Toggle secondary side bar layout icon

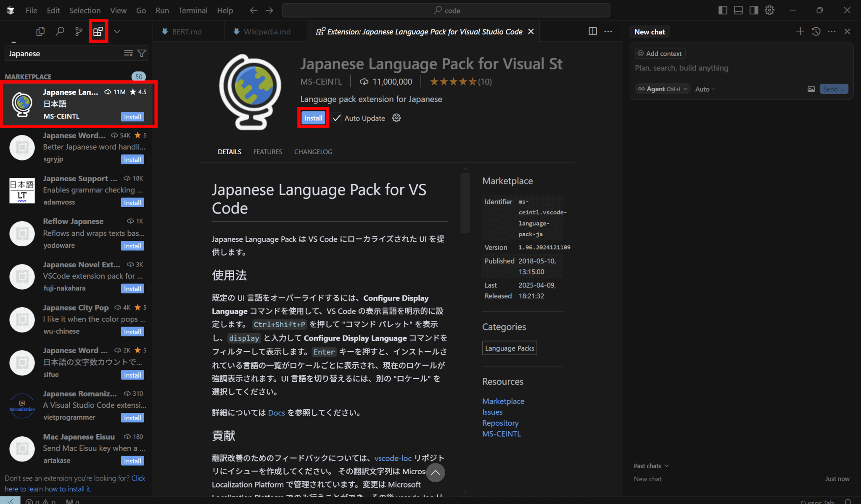pos(754,11)
